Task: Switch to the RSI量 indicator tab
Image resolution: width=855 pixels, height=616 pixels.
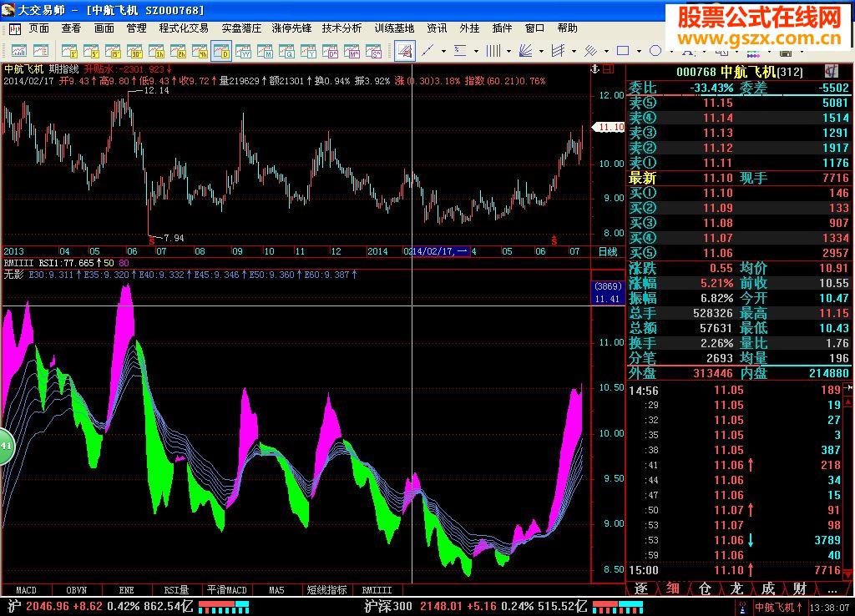Action: pyautogui.click(x=177, y=590)
